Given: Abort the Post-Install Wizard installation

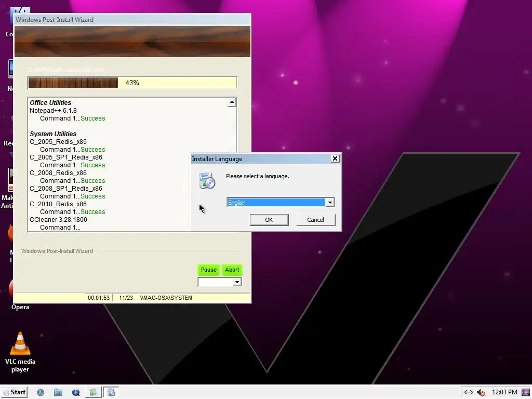Looking at the screenshot, I should click(x=232, y=270).
